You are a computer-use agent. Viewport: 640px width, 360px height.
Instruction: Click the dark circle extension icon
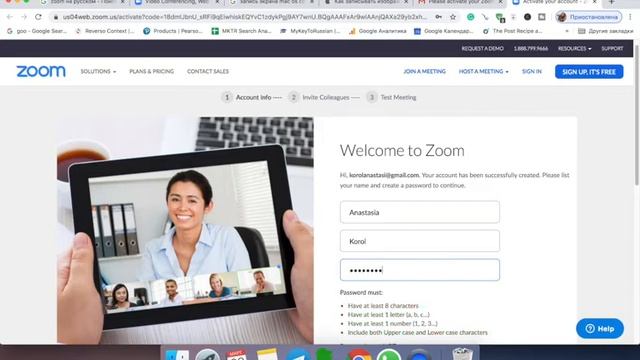(x=527, y=17)
